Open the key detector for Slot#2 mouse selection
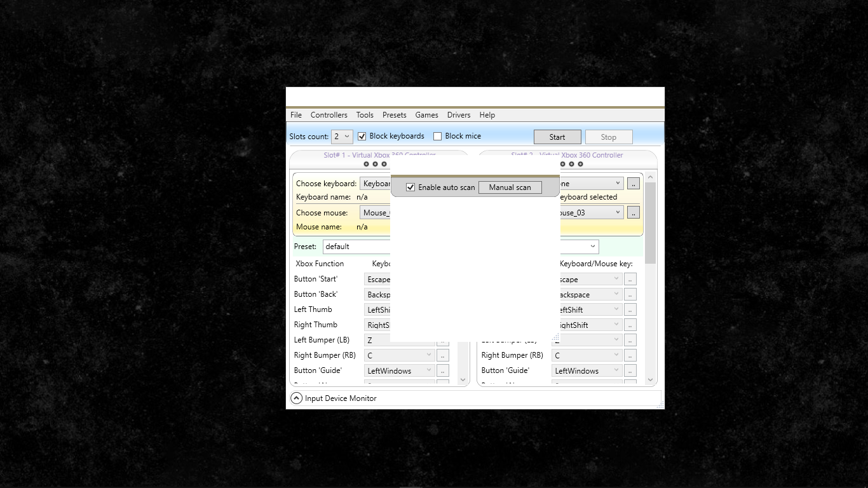The height and width of the screenshot is (488, 868). (633, 212)
